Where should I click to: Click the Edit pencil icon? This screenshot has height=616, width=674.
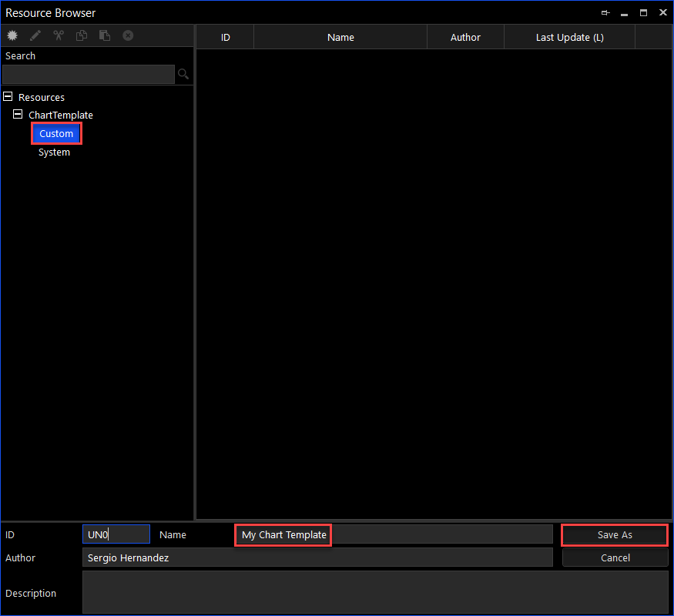(35, 35)
